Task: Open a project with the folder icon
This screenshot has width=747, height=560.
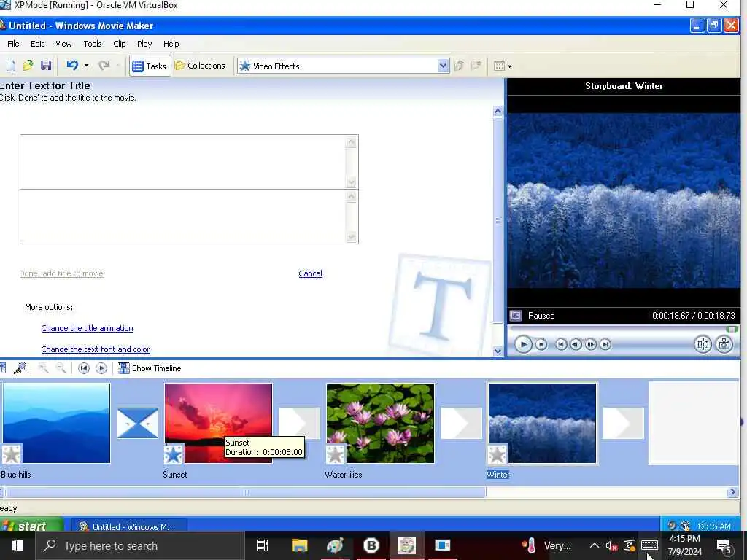Action: pos(28,66)
